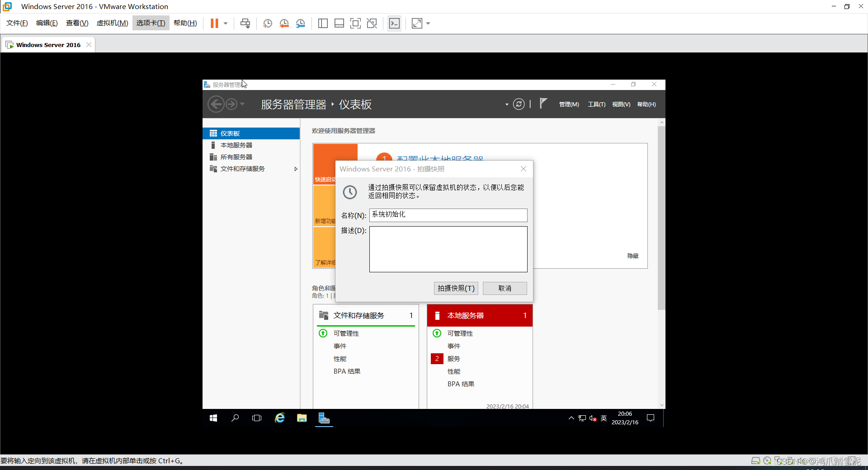This screenshot has height=470, width=868.
Task: Open the snapshot manager icon
Action: (x=300, y=23)
